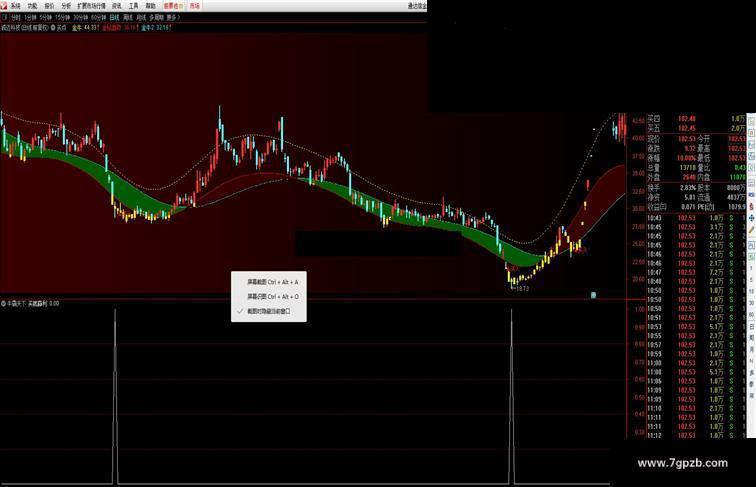The image size is (756, 487).
Task: Toggle the checked 截图时隐藏当前窗口 option
Action: click(269, 311)
